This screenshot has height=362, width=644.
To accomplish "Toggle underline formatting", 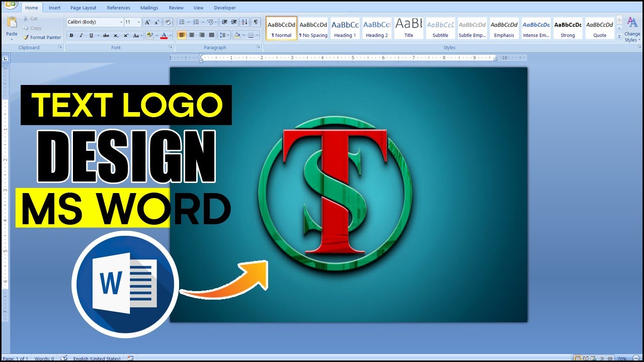I will pos(91,35).
